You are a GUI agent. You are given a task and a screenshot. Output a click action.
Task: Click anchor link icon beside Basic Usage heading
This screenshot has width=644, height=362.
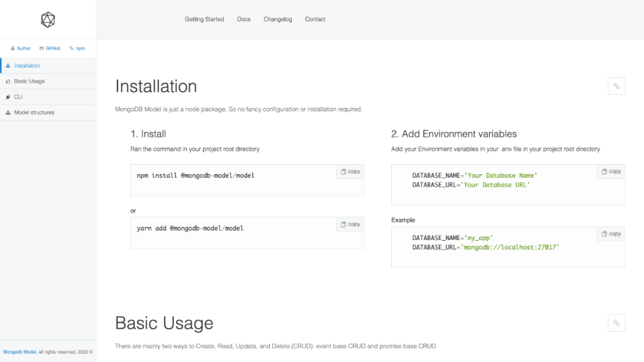coord(616,323)
